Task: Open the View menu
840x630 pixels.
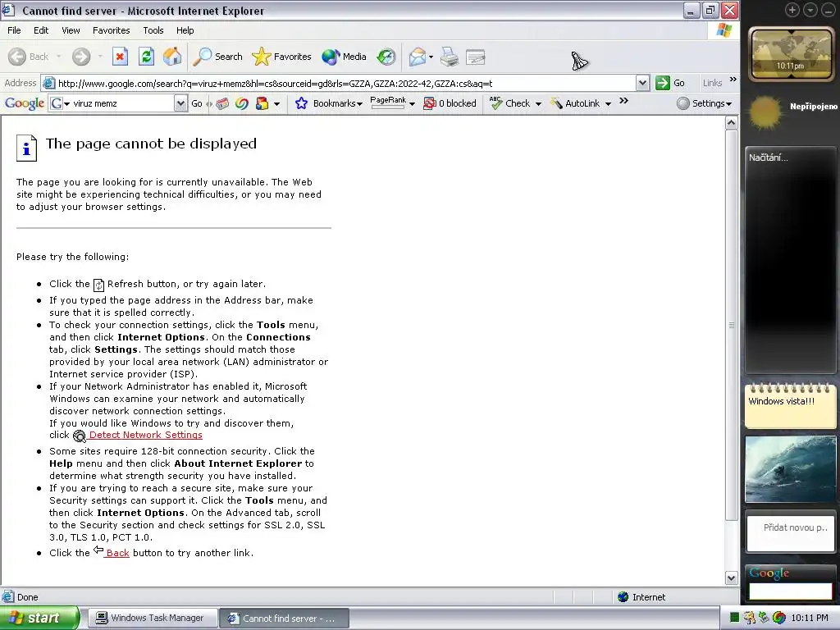Action: pyautogui.click(x=71, y=30)
